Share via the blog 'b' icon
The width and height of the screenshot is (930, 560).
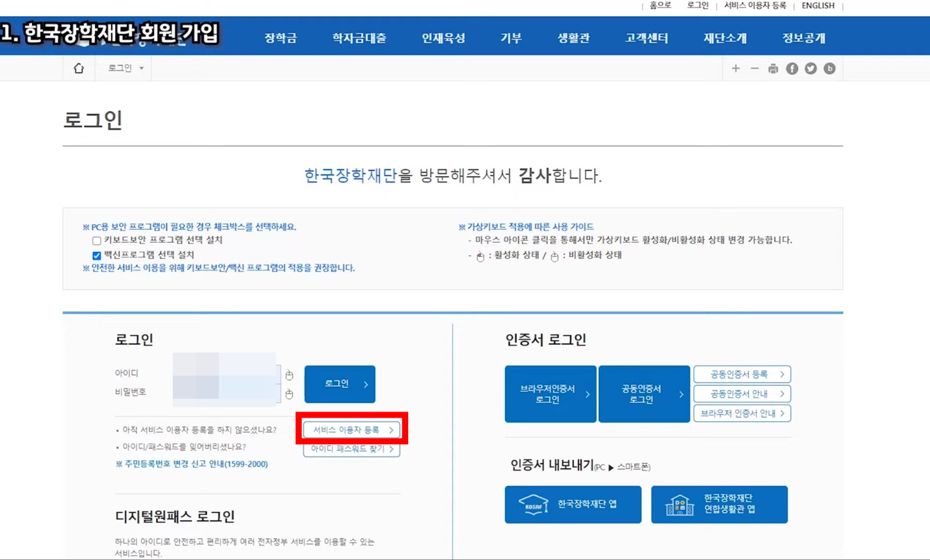829,69
